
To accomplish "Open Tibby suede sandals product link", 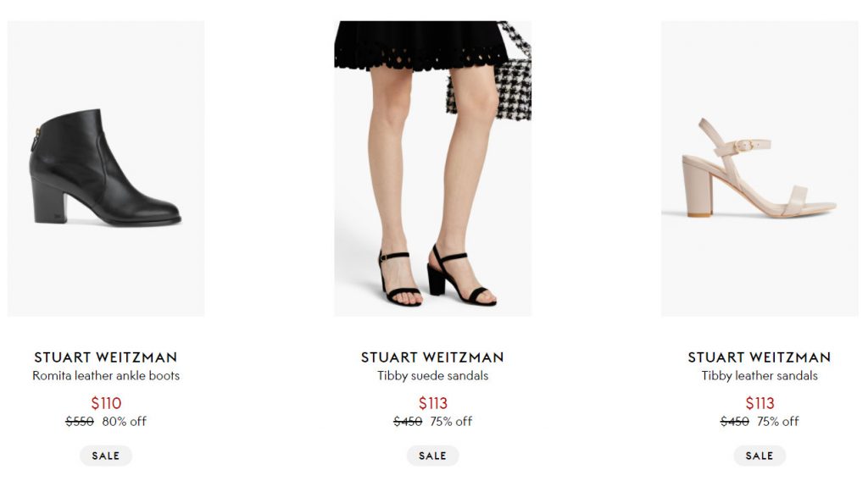I will pyautogui.click(x=432, y=376).
